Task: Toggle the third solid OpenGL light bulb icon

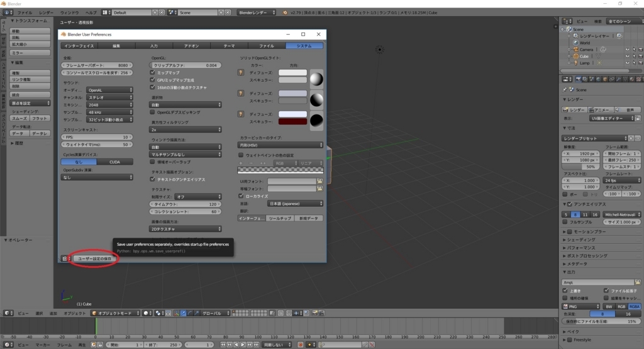Action: (241, 114)
